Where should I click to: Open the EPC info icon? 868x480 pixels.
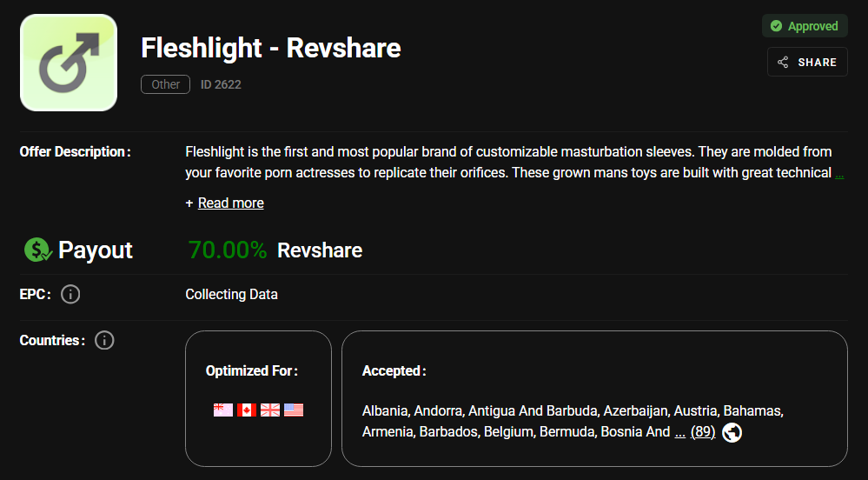70,294
